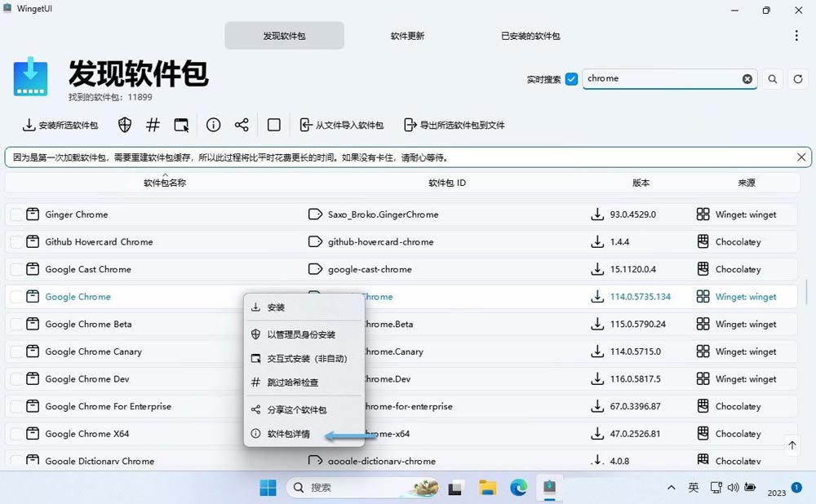Switch to the 已安装的软件包 tab
816x504 pixels.
(x=530, y=35)
